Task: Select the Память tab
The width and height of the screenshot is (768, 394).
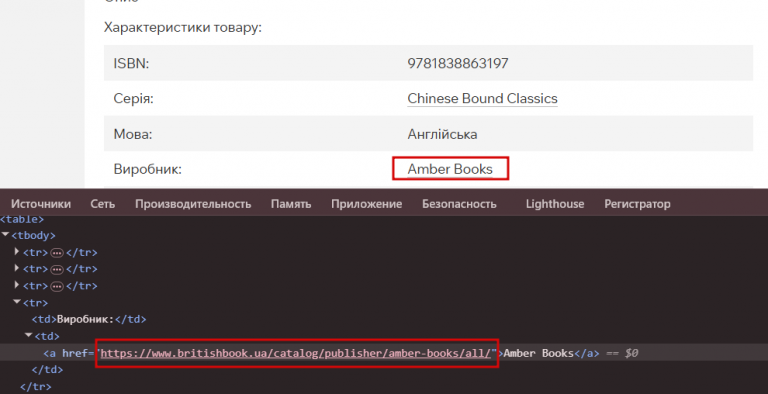Action: [x=291, y=204]
